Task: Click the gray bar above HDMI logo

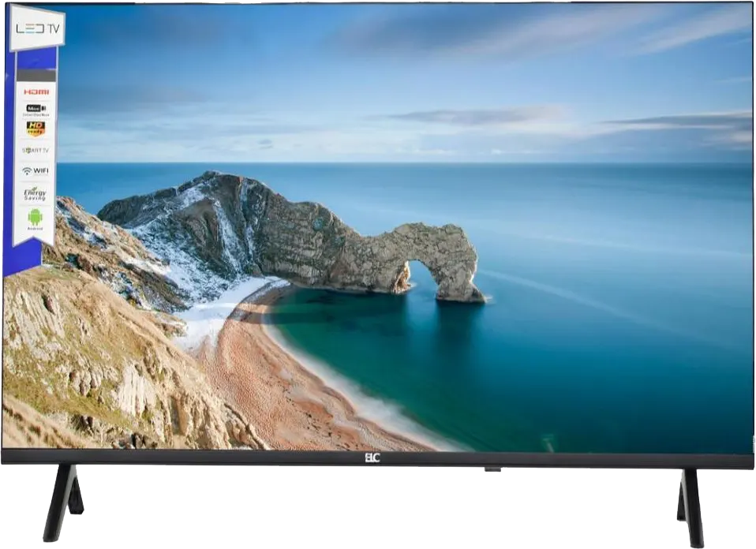Action: (36, 76)
